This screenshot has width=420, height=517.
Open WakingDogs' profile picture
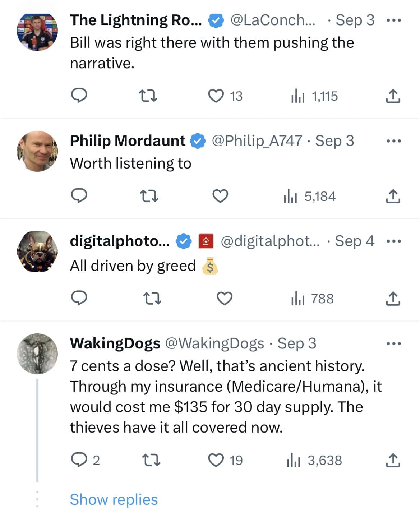(x=37, y=354)
